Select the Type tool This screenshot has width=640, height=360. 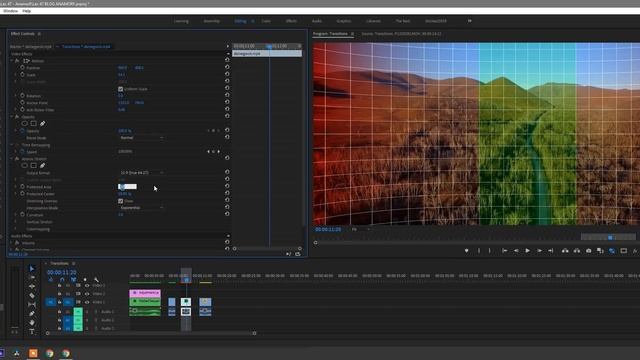[32, 331]
